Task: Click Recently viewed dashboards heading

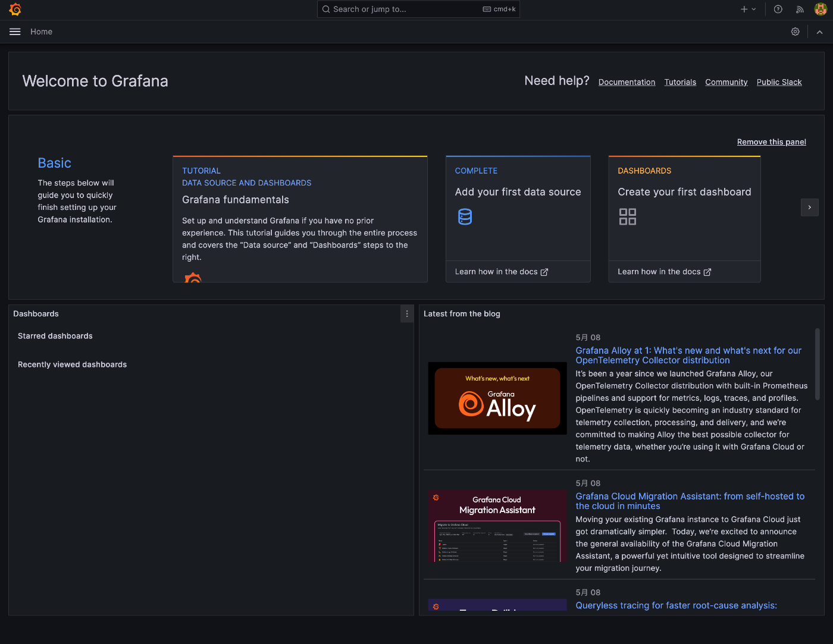Action: [73, 365]
